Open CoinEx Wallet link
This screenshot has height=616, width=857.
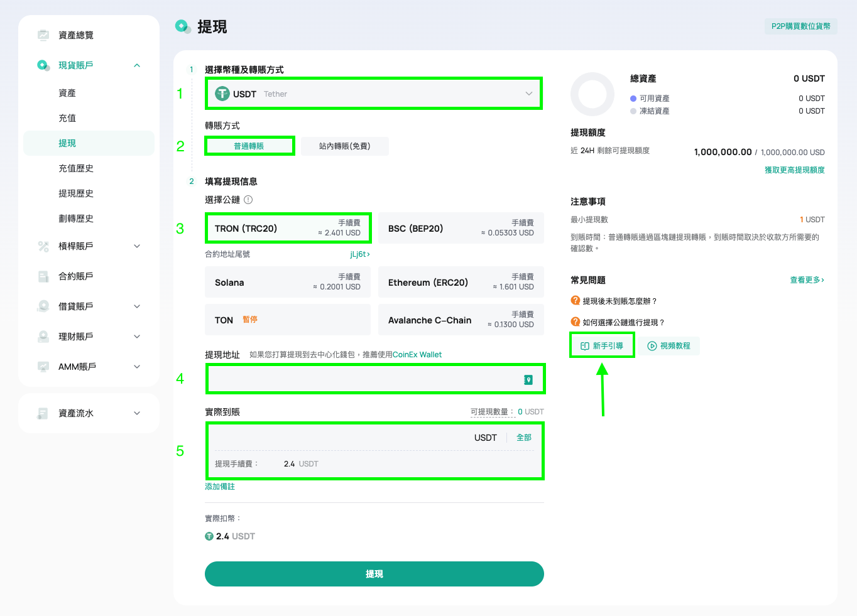tap(417, 355)
